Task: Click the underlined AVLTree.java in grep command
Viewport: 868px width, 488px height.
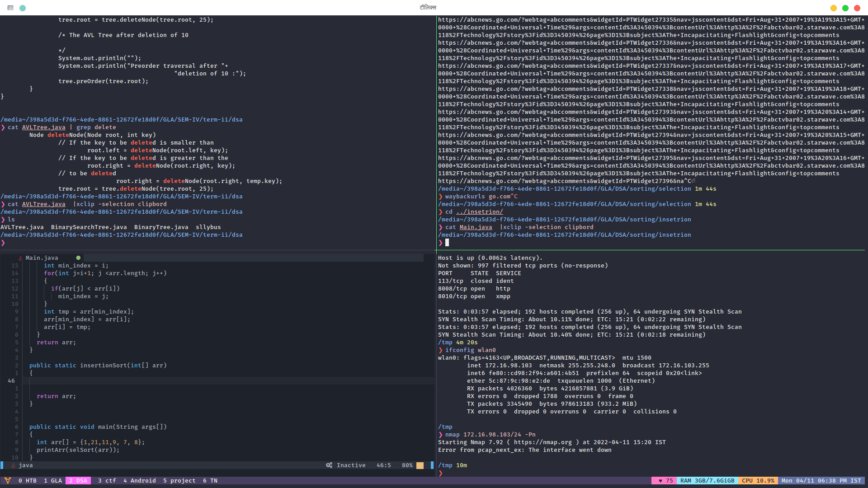Action: click(43, 127)
